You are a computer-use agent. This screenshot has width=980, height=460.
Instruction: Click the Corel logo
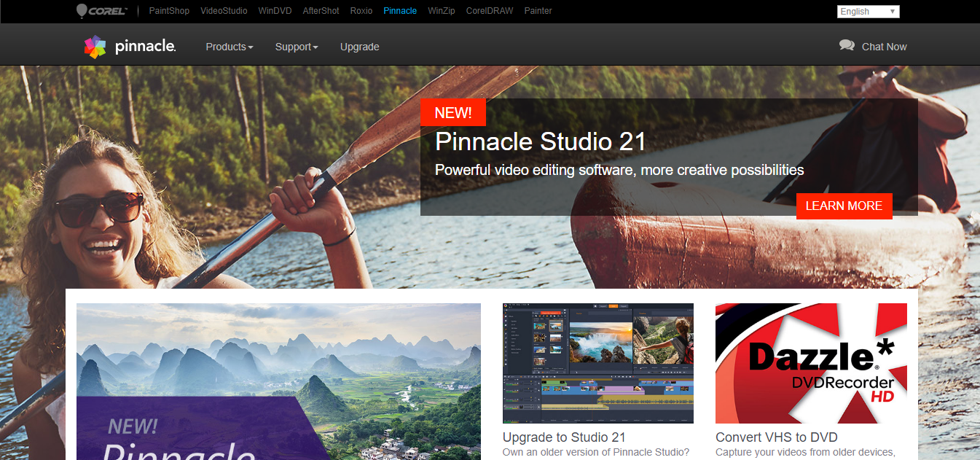pos(101,11)
